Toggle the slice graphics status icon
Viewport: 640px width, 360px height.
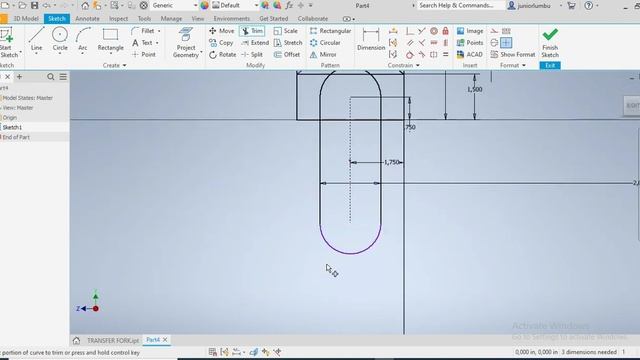(254, 352)
